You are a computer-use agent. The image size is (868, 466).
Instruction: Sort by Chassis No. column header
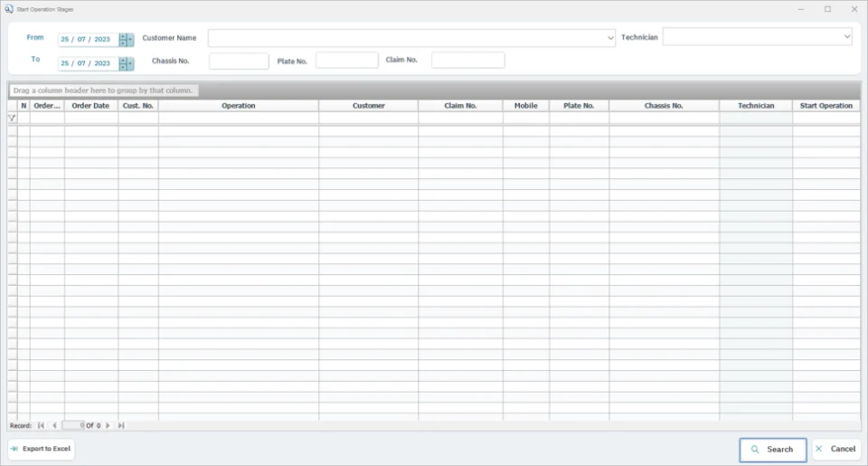(664, 105)
